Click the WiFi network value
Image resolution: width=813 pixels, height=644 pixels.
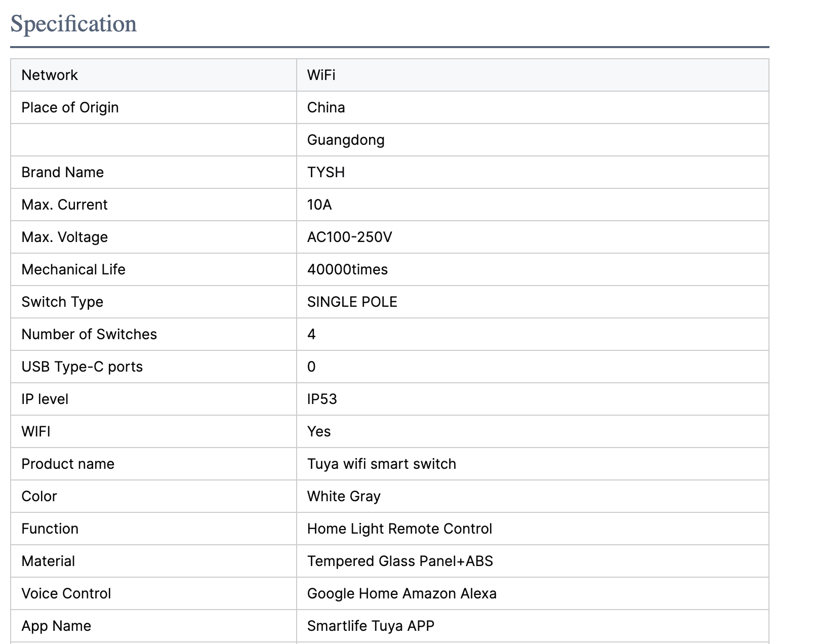click(x=321, y=75)
